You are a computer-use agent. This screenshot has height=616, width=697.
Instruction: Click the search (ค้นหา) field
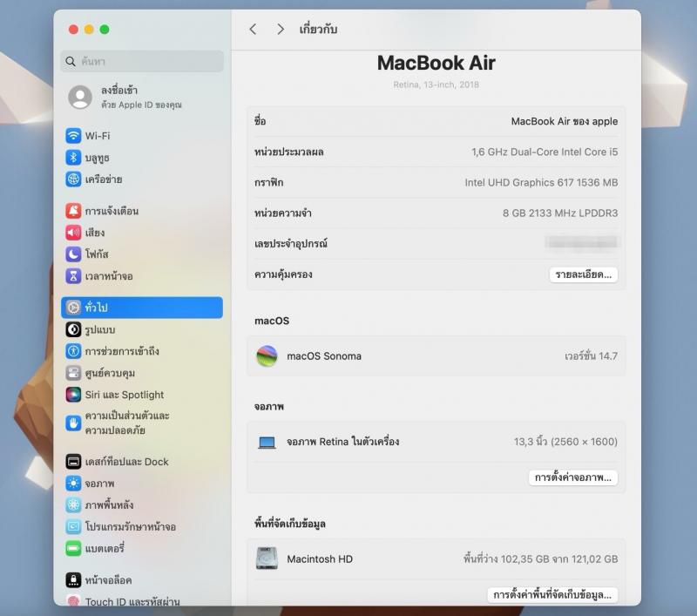tap(142, 61)
